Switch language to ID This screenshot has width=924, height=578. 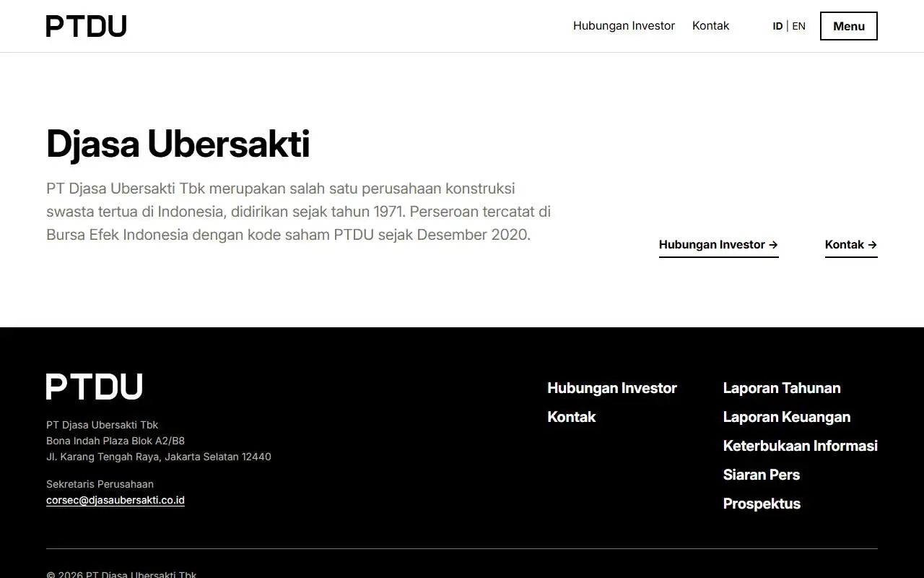[777, 26]
